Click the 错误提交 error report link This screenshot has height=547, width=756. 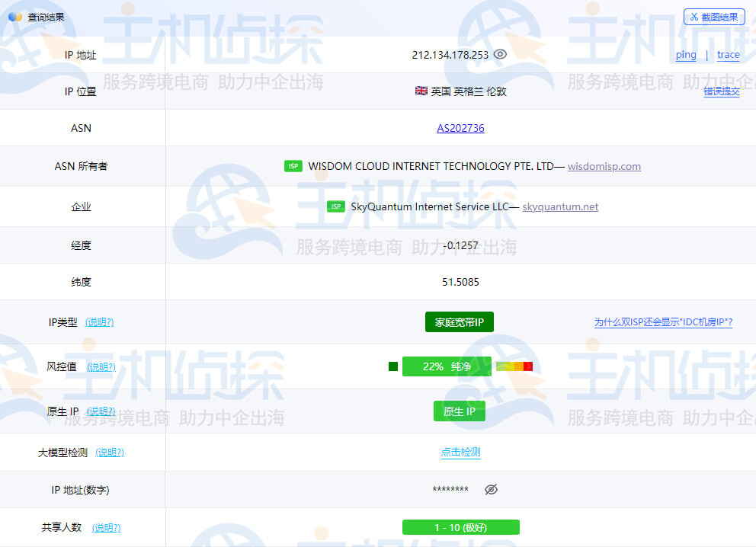point(721,91)
